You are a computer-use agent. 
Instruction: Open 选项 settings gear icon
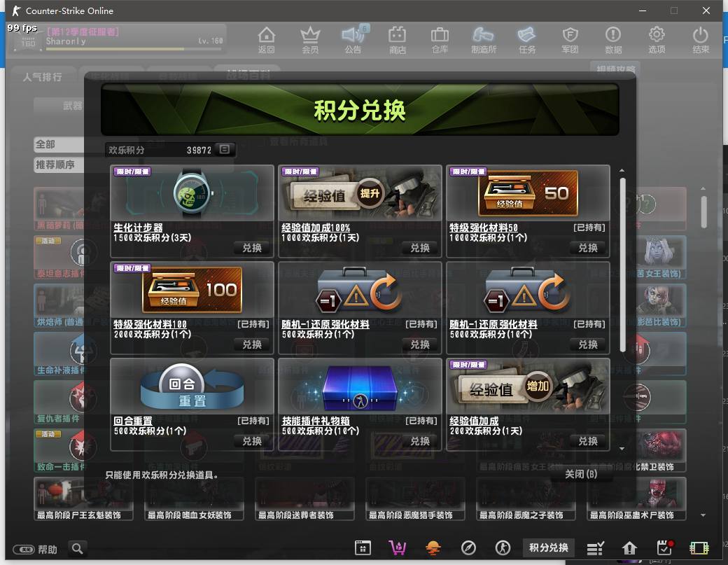(657, 39)
